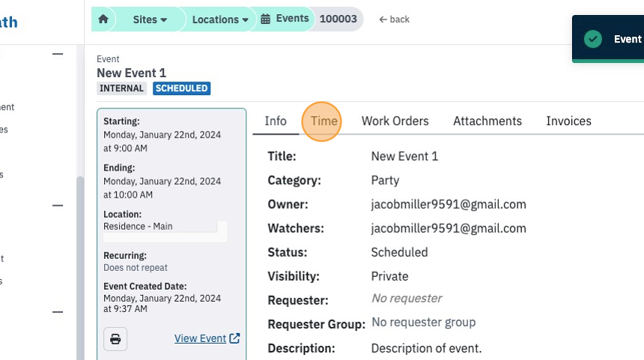Click Owner email jacobmiller9591@gmail.com
The image size is (644, 360).
click(449, 204)
